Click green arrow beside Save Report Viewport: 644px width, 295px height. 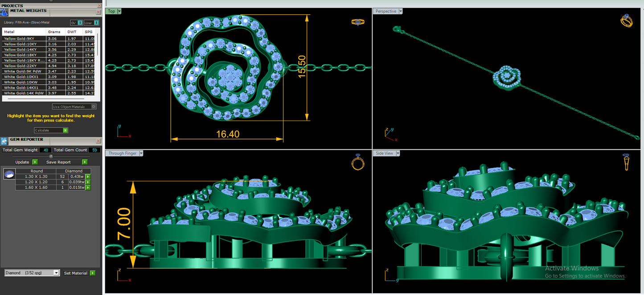tap(84, 162)
